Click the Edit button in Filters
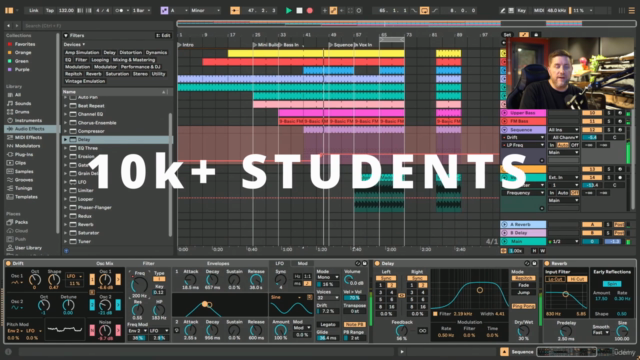This screenshot has height=360, width=640. click(163, 36)
